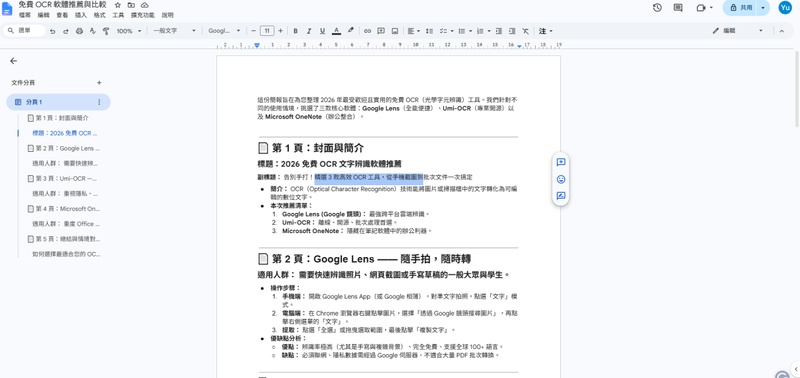This screenshot has width=800, height=378.
Task: Open the 編輯 mode dropdown
Action: tap(738, 31)
